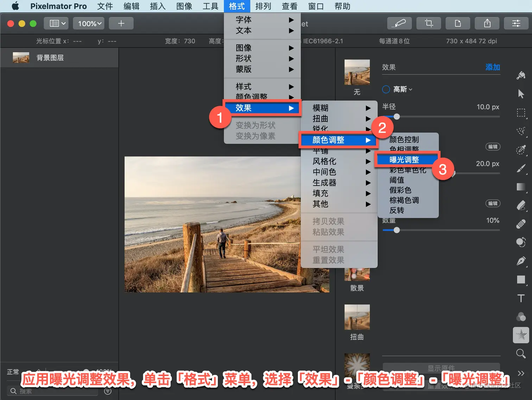
Task: Click the plus Add button in toolbar
Action: 121,23
